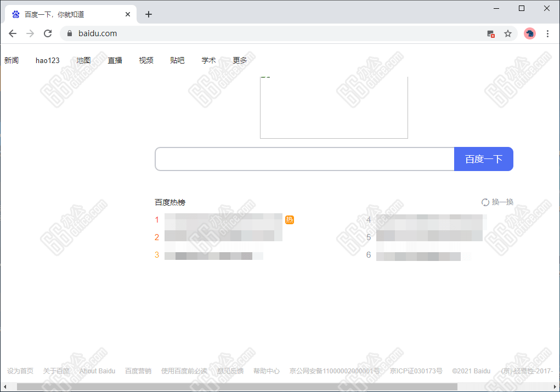The height and width of the screenshot is (392, 560).
Task: Click the forward navigation arrow
Action: click(x=30, y=33)
